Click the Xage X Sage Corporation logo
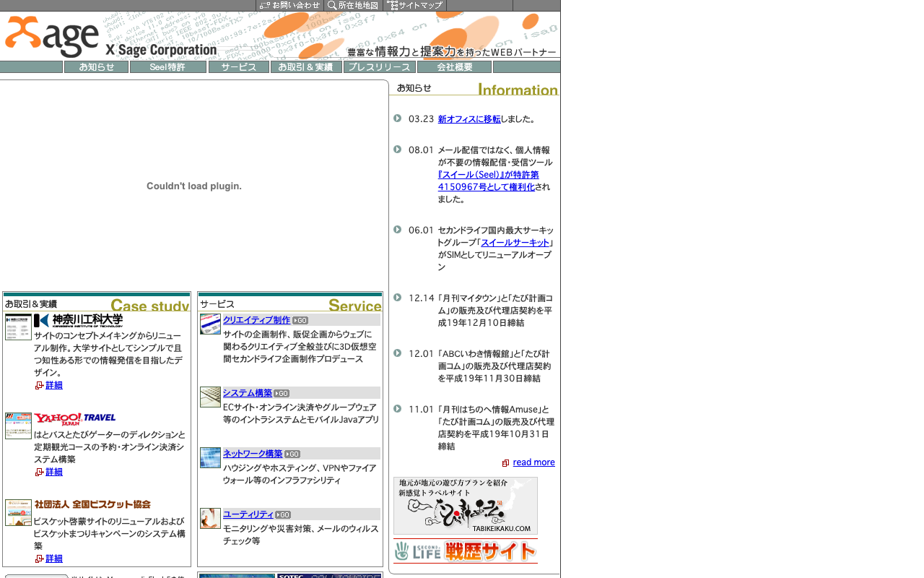Viewport: 924px width, 578px height. [x=110, y=37]
